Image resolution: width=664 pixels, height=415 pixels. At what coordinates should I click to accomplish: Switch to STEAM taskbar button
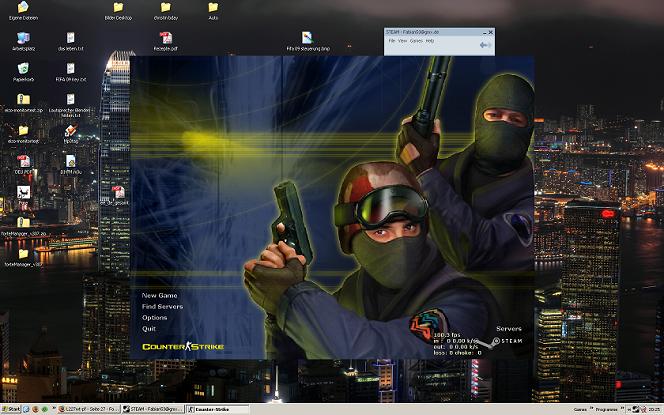[x=152, y=409]
